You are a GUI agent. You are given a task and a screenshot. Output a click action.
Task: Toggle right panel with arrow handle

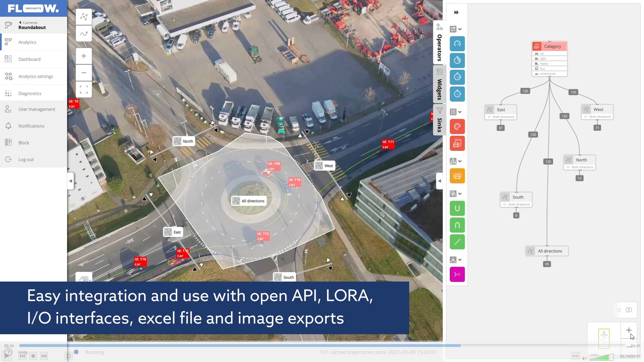[439, 181]
